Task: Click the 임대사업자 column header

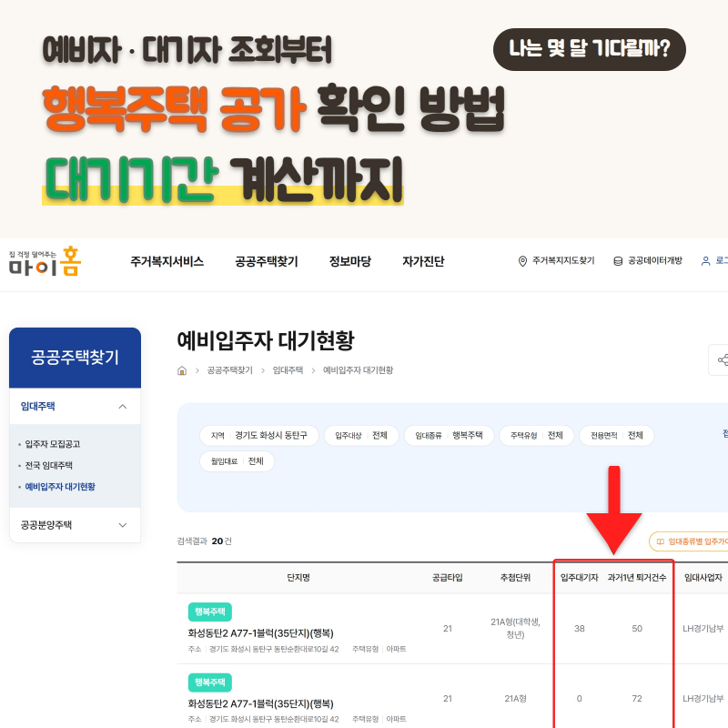Action: click(x=703, y=578)
